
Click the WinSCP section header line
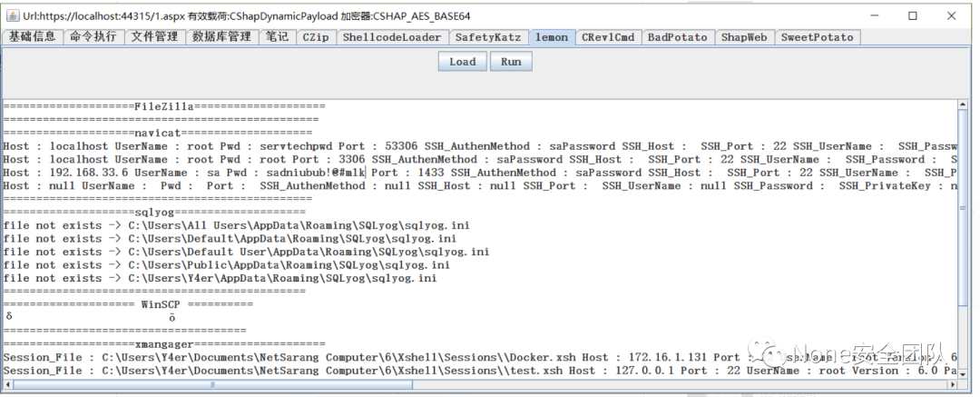coord(128,304)
